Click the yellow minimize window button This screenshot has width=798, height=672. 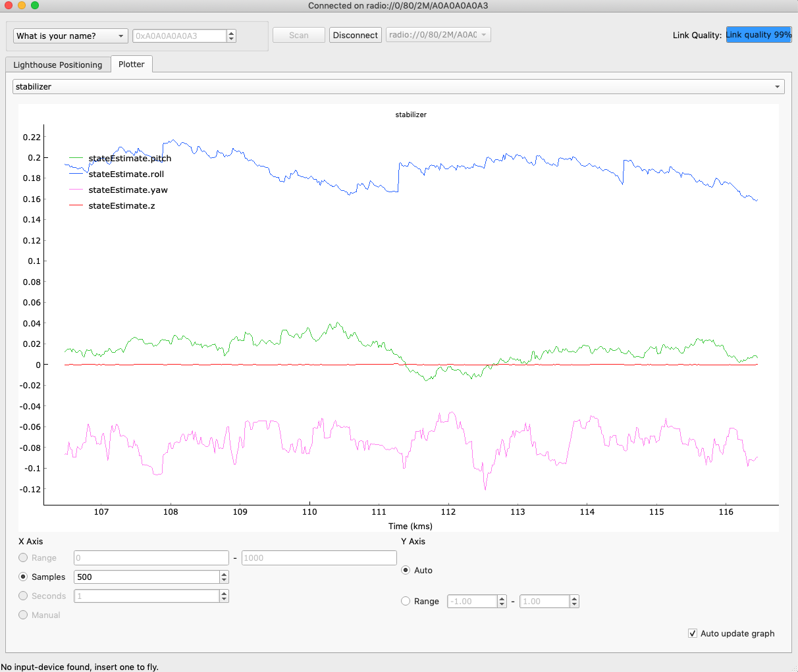pos(22,5)
